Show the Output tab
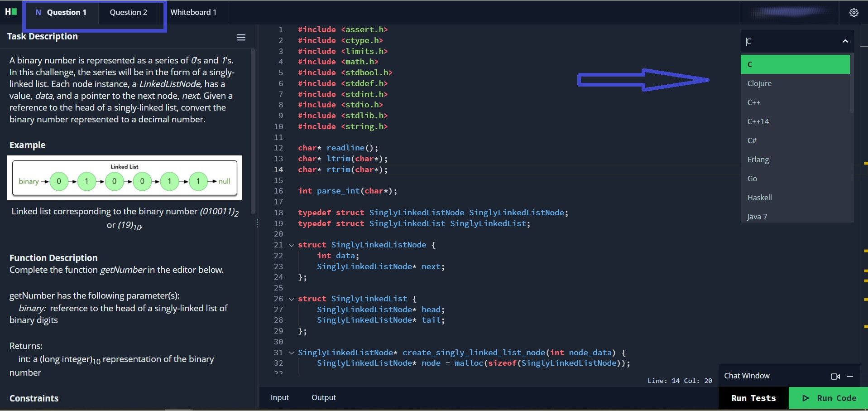This screenshot has width=868, height=411. [x=323, y=397]
